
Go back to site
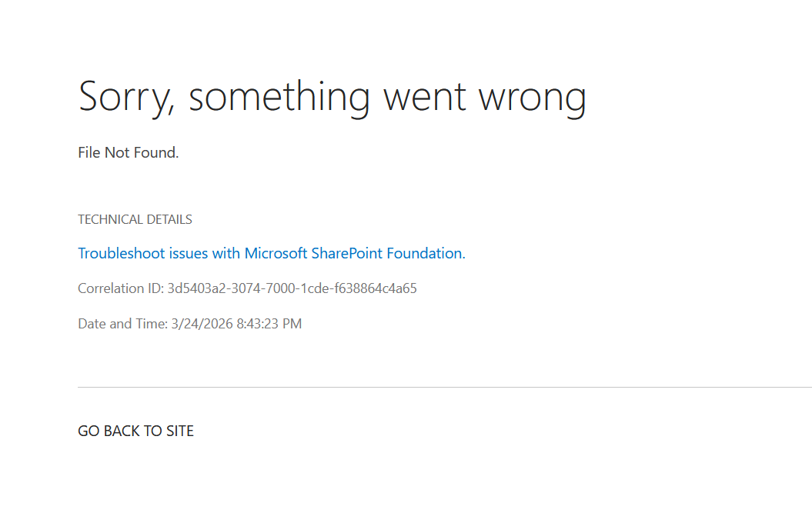click(135, 431)
